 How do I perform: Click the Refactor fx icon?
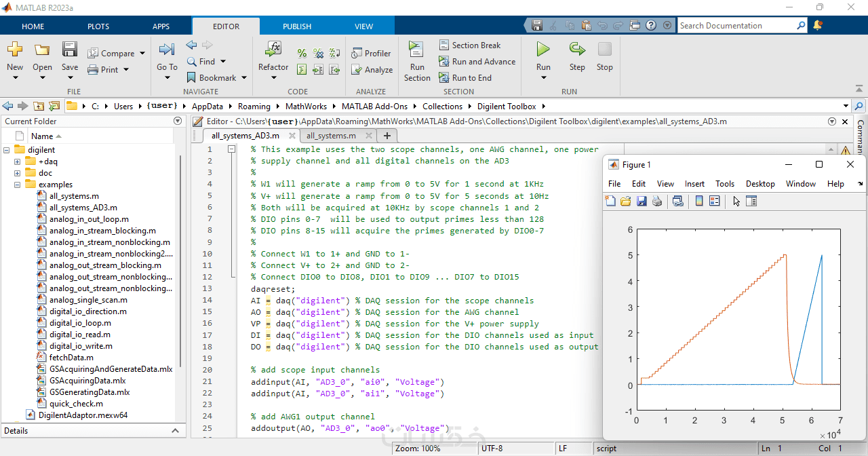pyautogui.click(x=273, y=50)
